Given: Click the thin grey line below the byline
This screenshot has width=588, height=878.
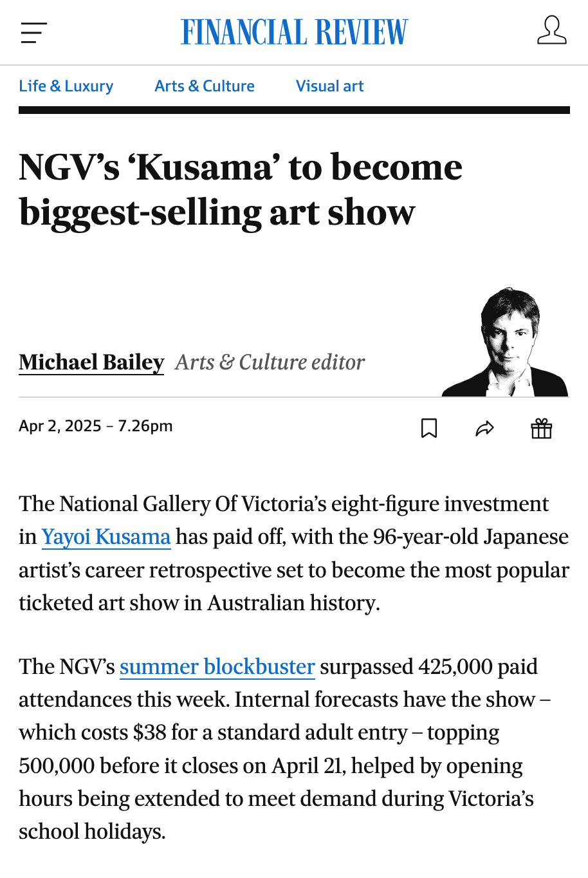Looking at the screenshot, I should pos(225,397).
